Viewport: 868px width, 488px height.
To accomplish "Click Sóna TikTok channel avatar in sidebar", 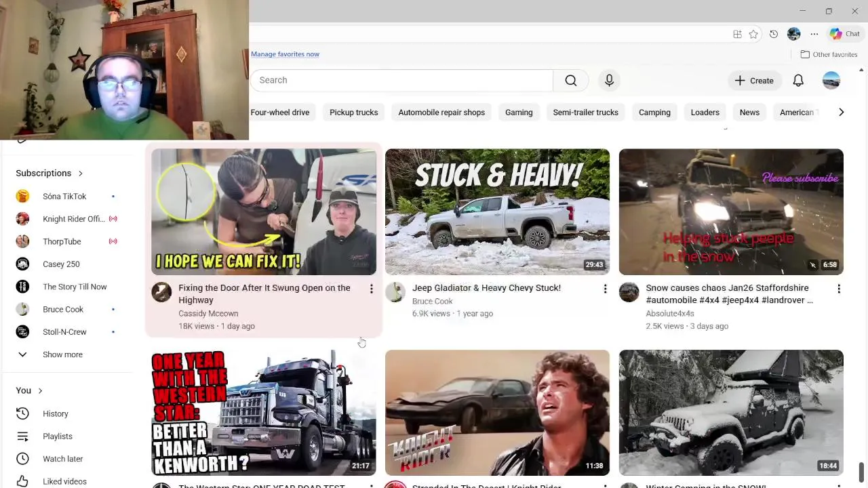I will coord(22,197).
